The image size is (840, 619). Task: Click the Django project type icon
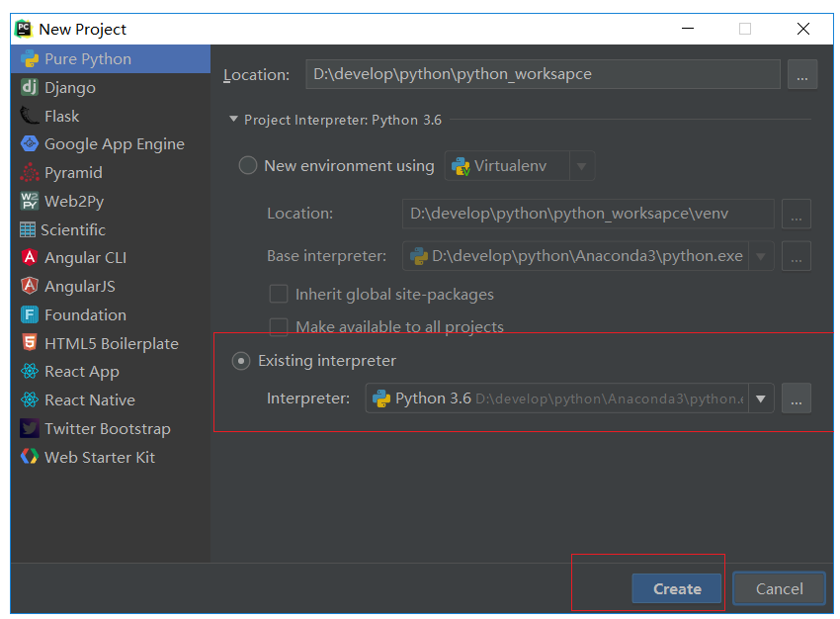click(x=30, y=87)
